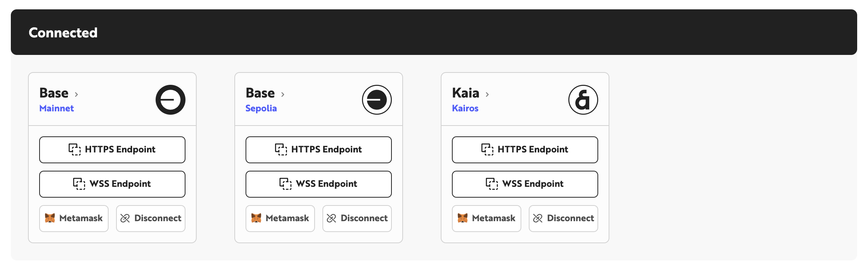This screenshot has width=868, height=269.
Task: Click the Kaia Kairos network logo
Action: tap(583, 100)
